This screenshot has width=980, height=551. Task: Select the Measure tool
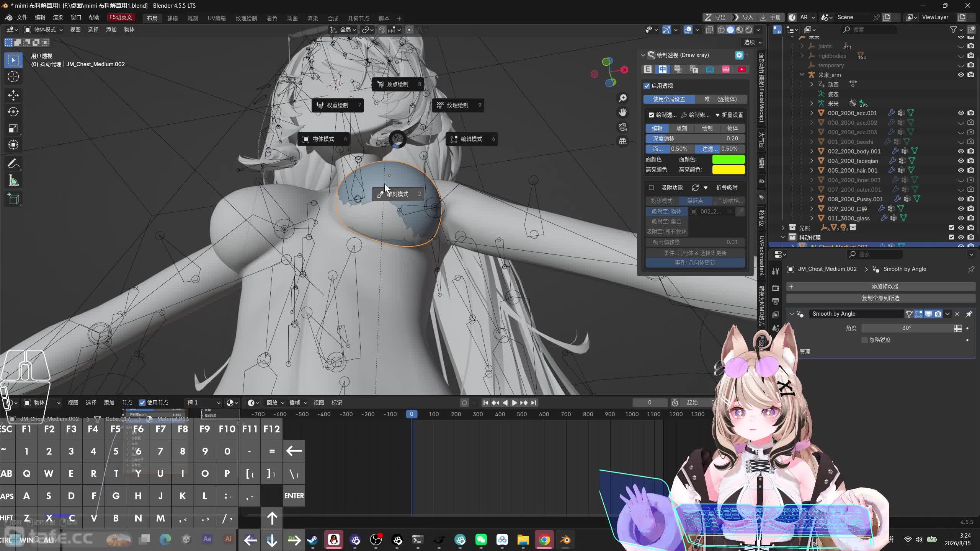pyautogui.click(x=13, y=181)
